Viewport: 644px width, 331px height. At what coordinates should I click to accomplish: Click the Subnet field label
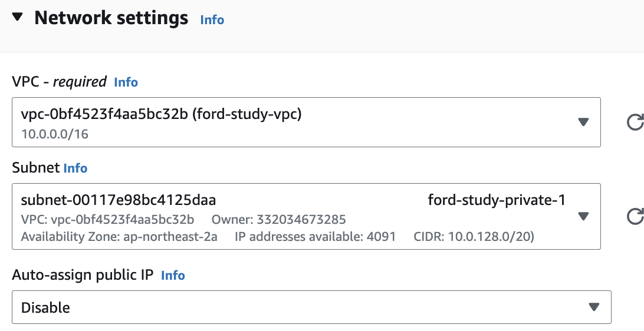point(36,168)
